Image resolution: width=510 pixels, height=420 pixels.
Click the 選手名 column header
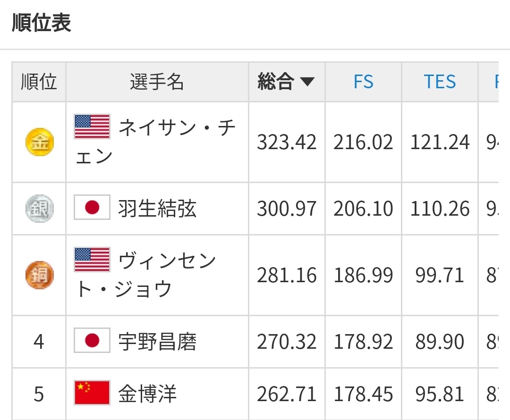[157, 82]
